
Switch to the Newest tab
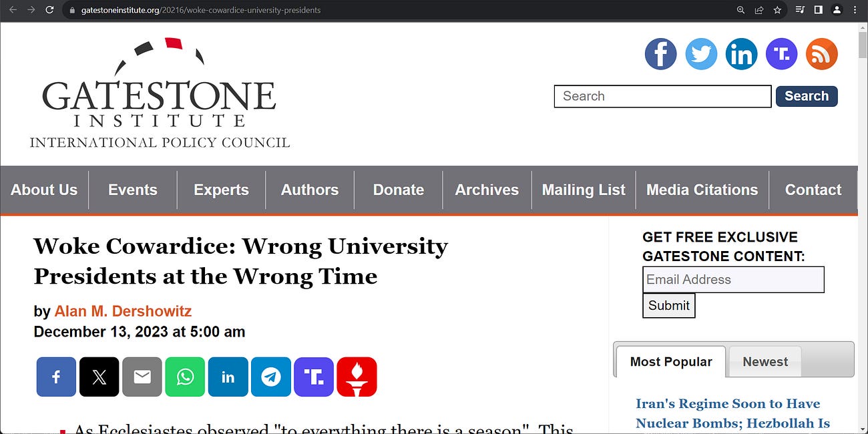[x=765, y=361]
